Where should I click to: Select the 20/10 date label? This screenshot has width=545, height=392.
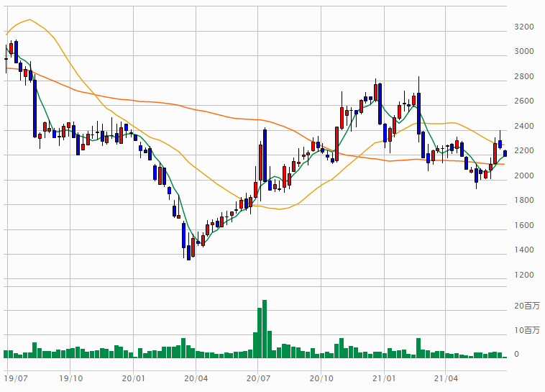tap(321, 378)
